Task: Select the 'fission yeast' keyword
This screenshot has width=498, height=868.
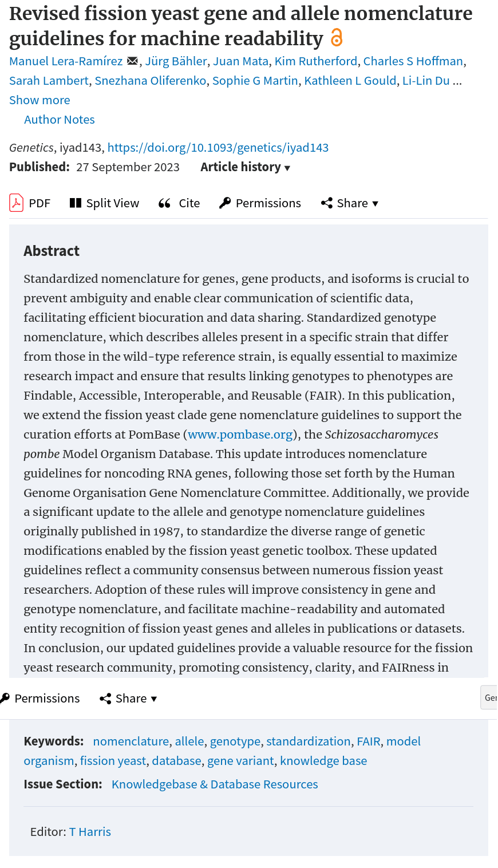Action: point(113,760)
